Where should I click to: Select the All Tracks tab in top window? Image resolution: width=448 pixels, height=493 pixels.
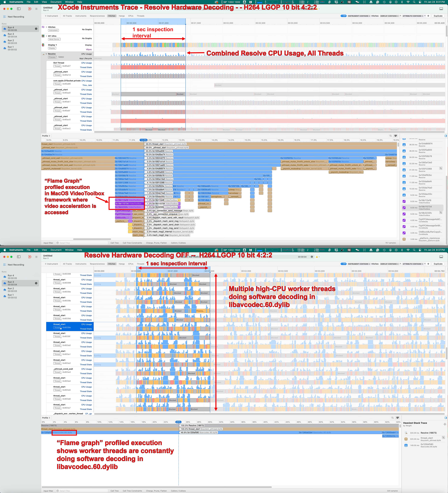67,16
